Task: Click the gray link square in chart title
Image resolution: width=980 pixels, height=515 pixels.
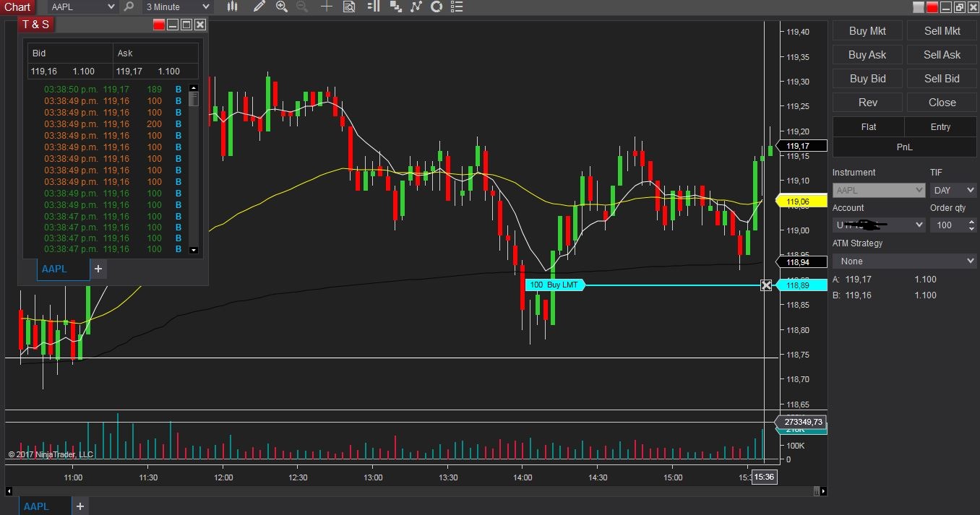Action: [x=919, y=7]
